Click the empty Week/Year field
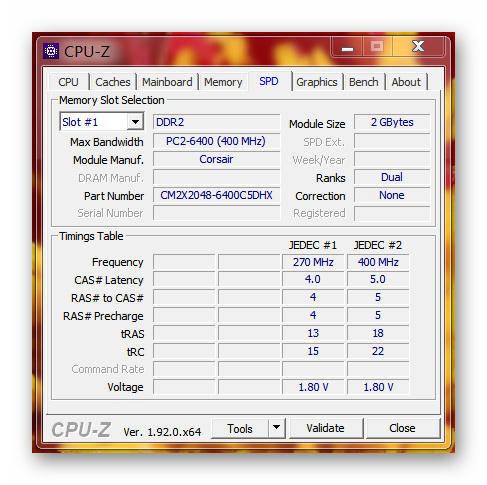Viewport: 487px width, 485px height. [392, 159]
